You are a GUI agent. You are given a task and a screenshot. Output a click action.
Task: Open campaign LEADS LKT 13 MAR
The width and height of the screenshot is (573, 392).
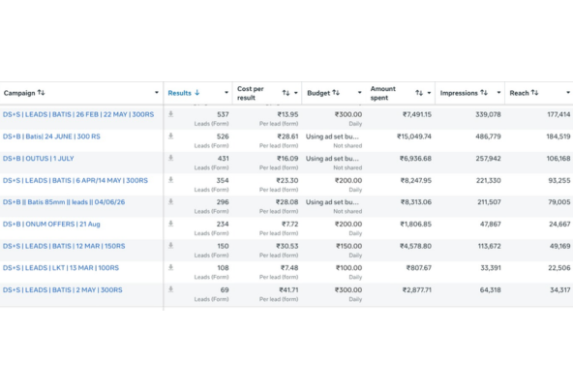pyautogui.click(x=61, y=268)
